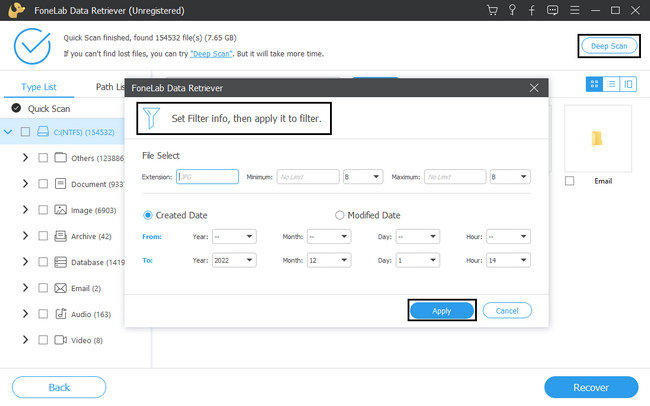Check the C:(NTFS) drive checkbox
650x406 pixels.
click(25, 131)
